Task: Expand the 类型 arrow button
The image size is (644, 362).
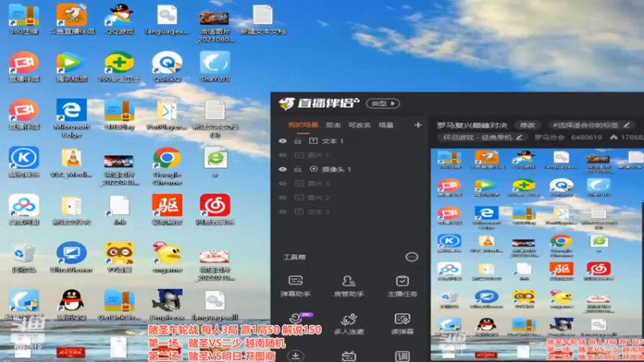Action: point(383,104)
